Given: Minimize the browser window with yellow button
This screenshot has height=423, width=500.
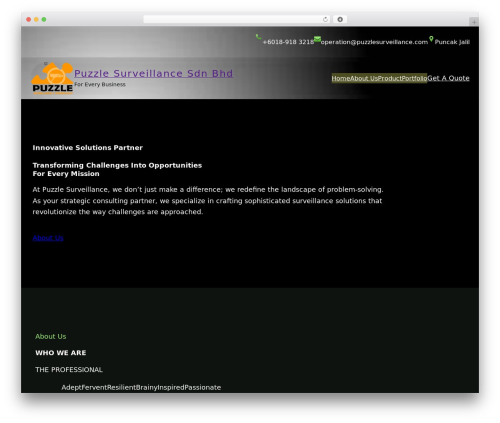Looking at the screenshot, I should 36,20.
